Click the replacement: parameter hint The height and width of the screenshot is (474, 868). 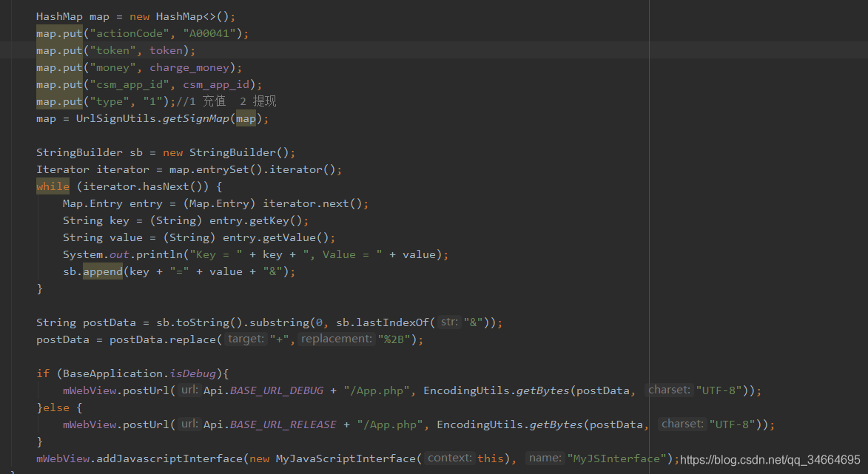(x=337, y=339)
